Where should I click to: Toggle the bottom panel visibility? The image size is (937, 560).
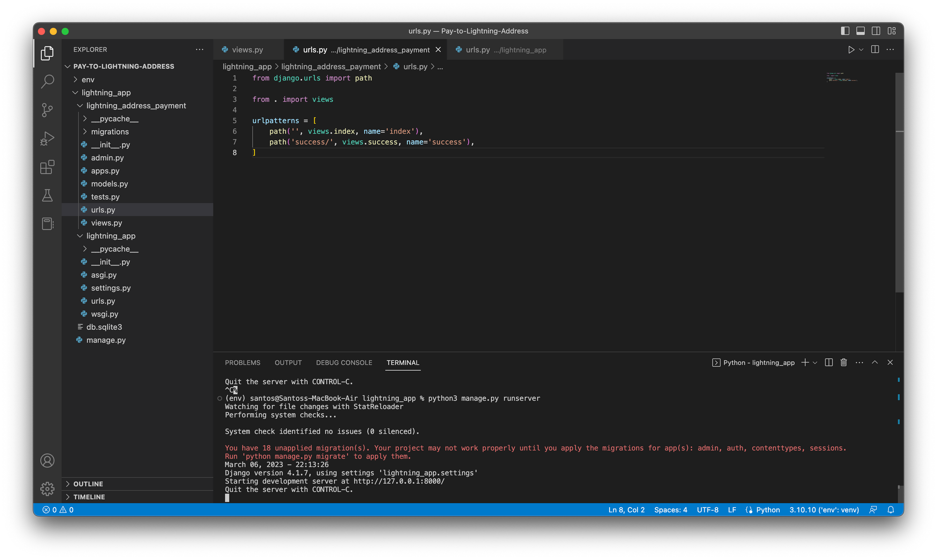861,31
